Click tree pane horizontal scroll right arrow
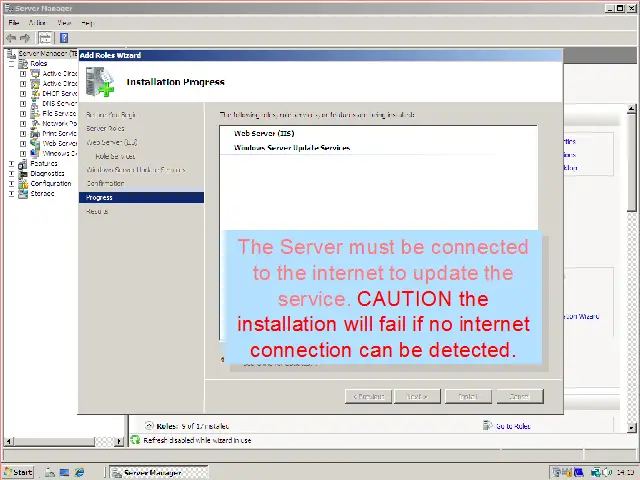This screenshot has height=480, width=640. 120,441
